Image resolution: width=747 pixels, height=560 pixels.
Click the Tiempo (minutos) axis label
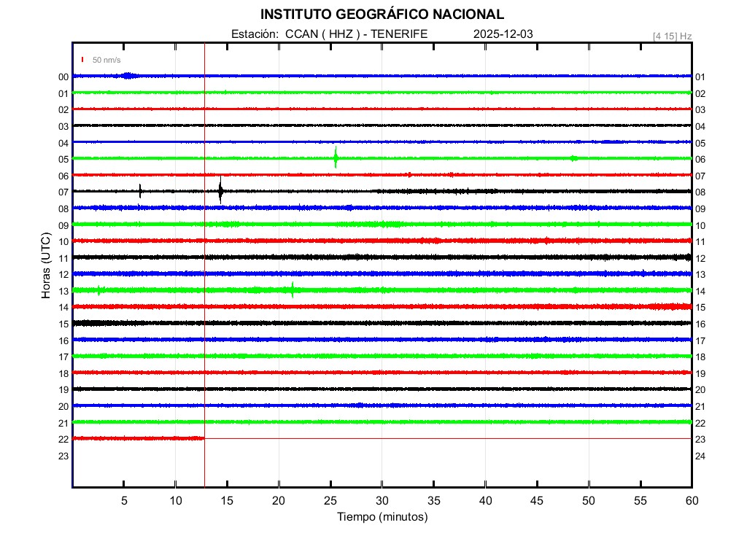[382, 517]
